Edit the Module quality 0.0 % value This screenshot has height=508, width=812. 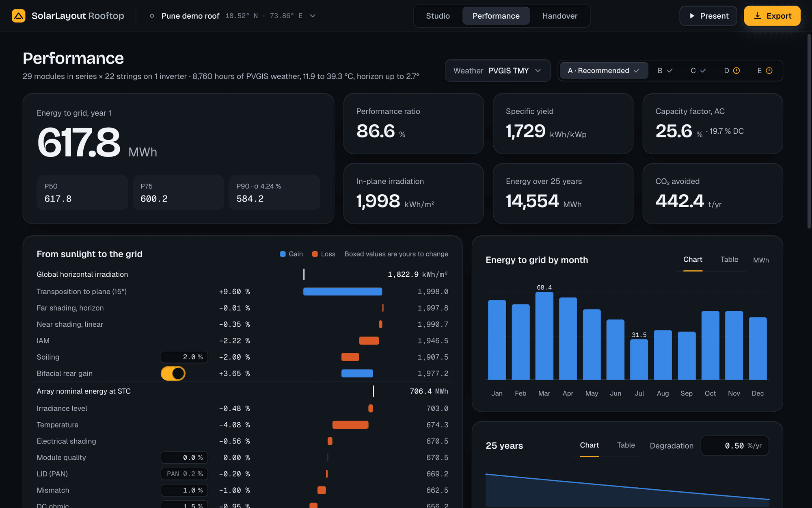click(x=185, y=458)
